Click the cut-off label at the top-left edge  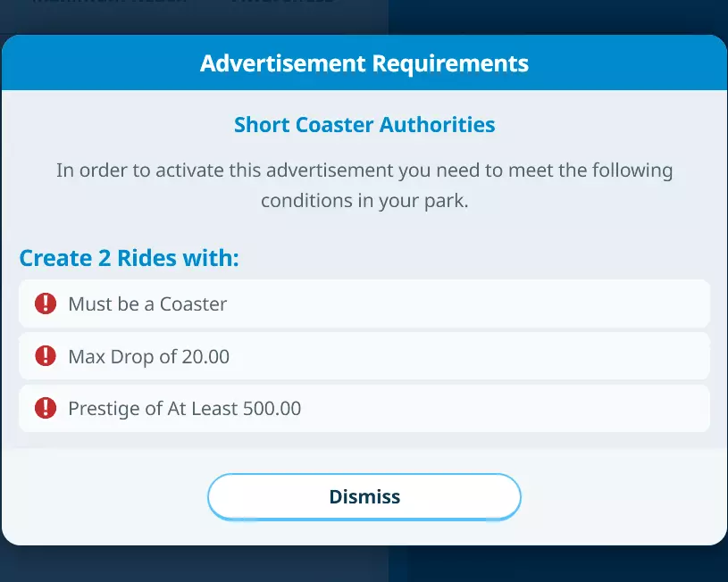[x=107, y=4]
